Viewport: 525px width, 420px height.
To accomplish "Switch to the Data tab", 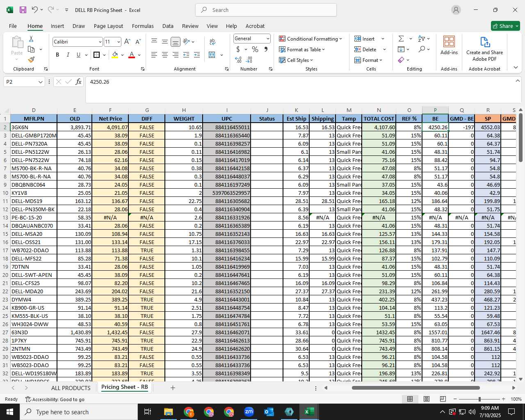I will coord(168,26).
